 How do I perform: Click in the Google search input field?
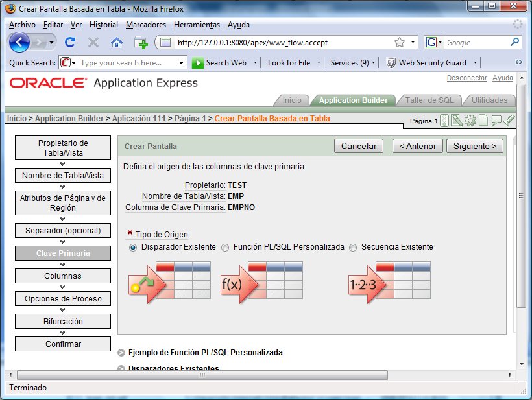coord(476,42)
